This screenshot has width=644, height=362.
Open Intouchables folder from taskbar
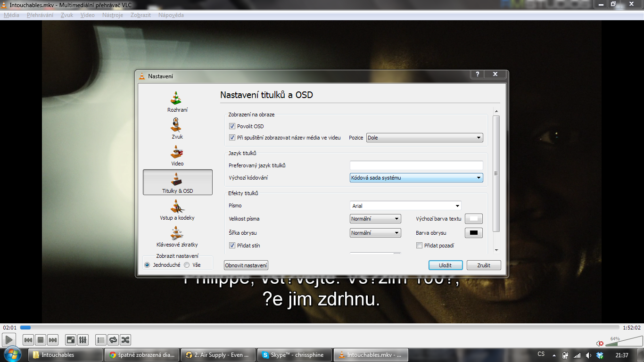(66, 355)
